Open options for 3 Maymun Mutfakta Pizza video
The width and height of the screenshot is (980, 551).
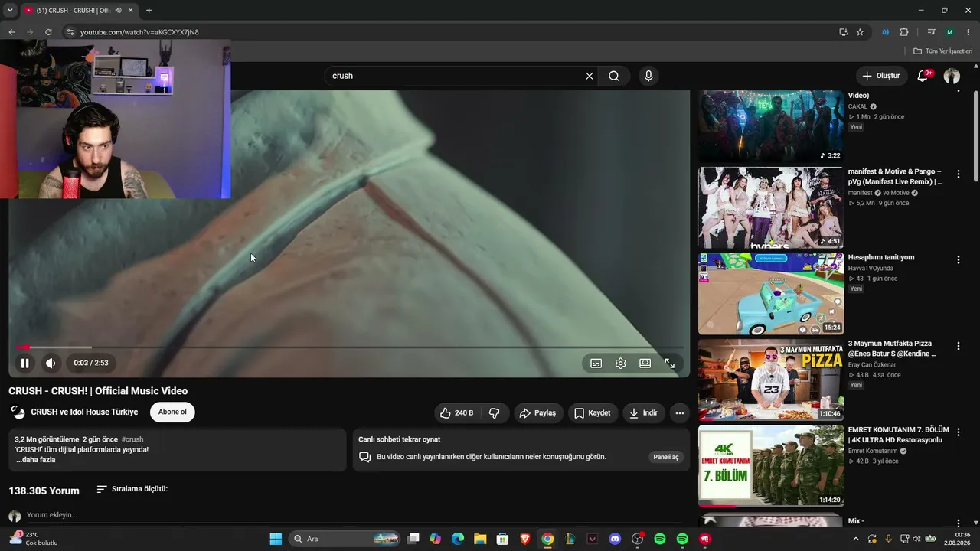(958, 346)
